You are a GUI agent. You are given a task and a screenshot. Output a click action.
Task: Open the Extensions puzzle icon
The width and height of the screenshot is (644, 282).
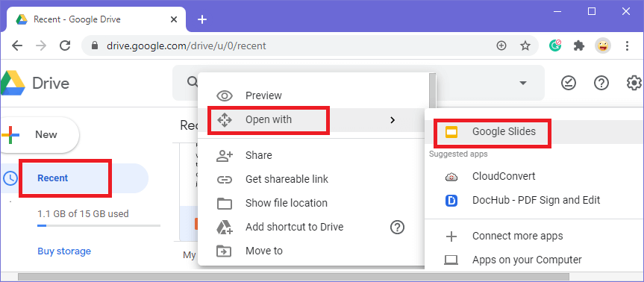[x=579, y=46]
